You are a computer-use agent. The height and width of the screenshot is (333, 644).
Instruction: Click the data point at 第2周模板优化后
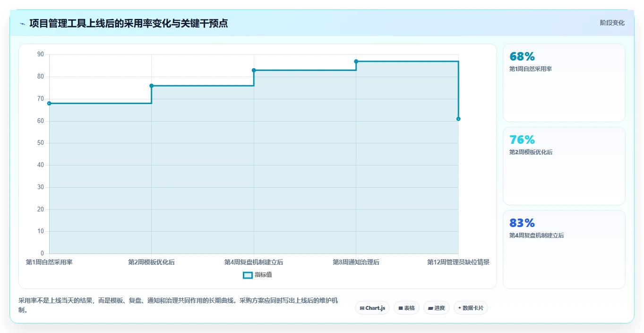[151, 86]
